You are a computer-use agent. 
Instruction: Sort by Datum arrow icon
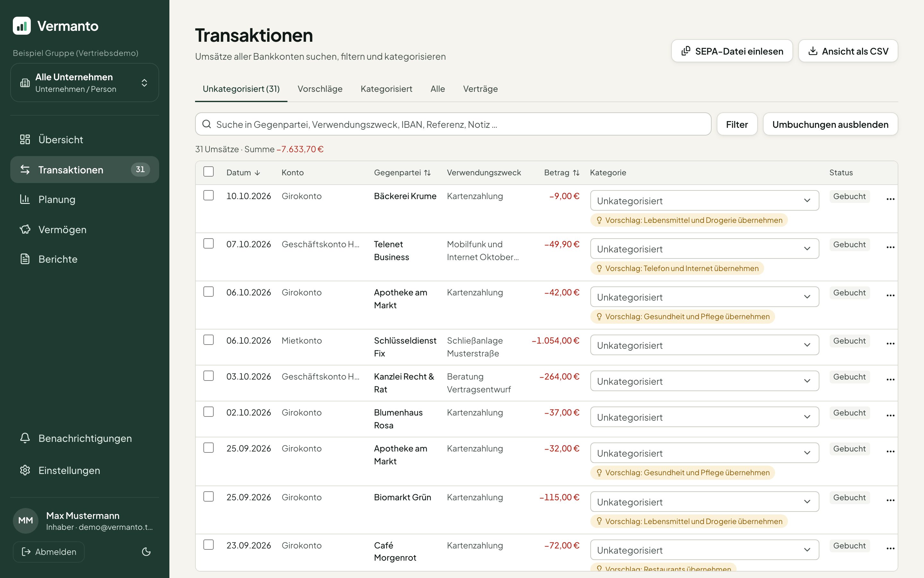(x=257, y=173)
